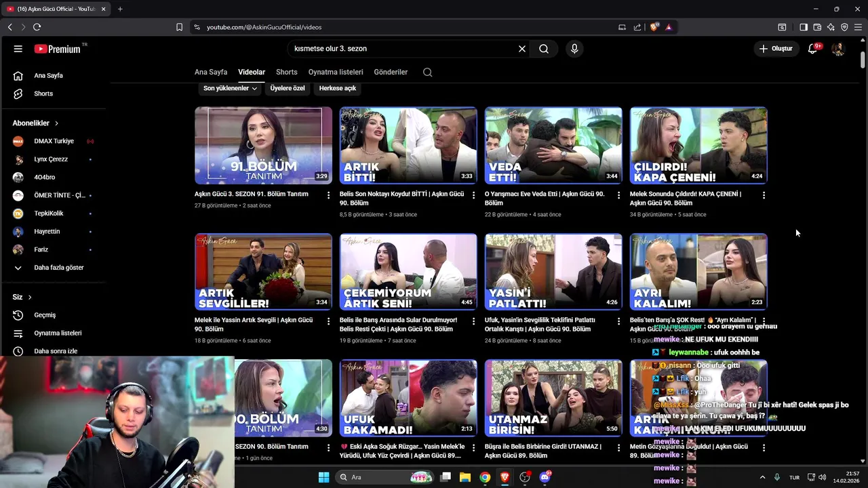This screenshot has height=488, width=868.
Task: Open Brave Rewards triangle icon
Action: pos(669,27)
